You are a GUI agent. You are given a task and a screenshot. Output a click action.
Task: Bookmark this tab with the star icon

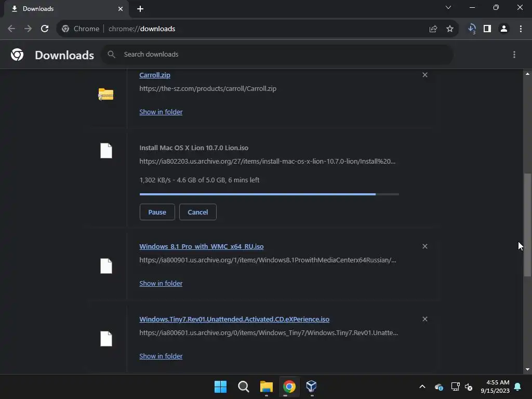[x=450, y=29]
